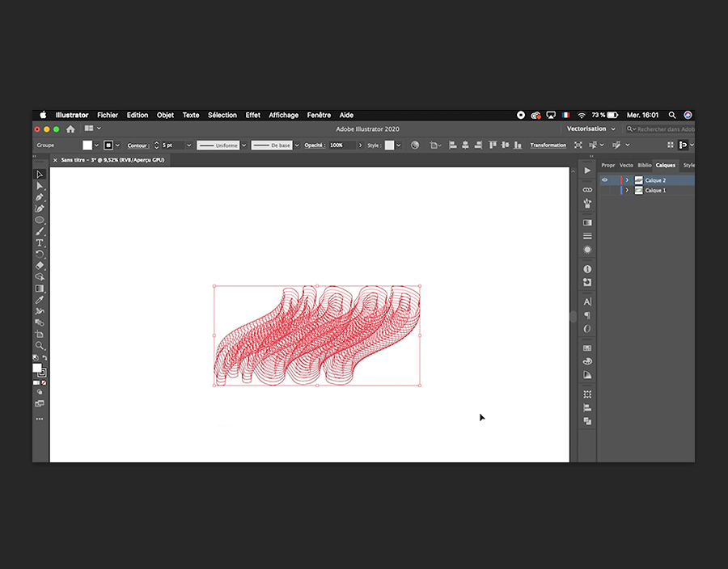Screen dimensions: 728x569
Task: Open the Affichage menu
Action: click(x=284, y=115)
